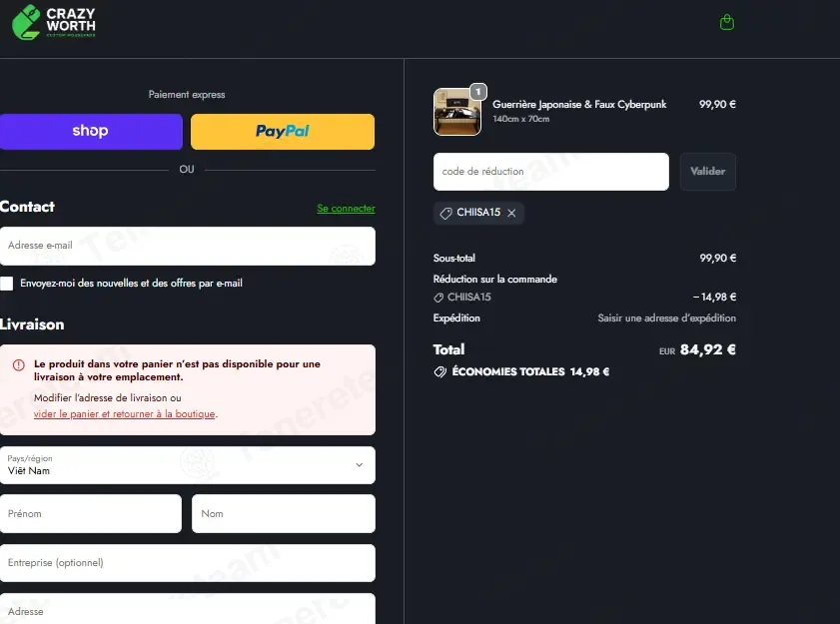
Task: Click vider le panier et retourner link
Action: click(x=124, y=414)
